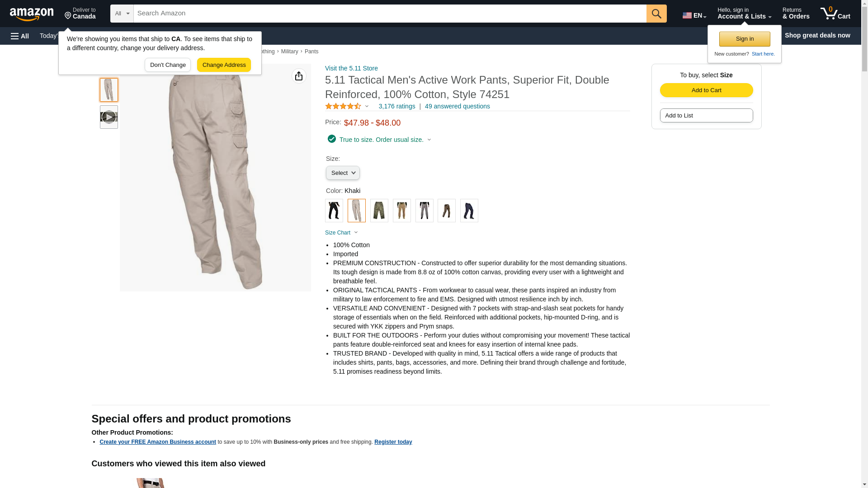The height and width of the screenshot is (488, 868).
Task: Click the star rating icon
Action: [343, 106]
